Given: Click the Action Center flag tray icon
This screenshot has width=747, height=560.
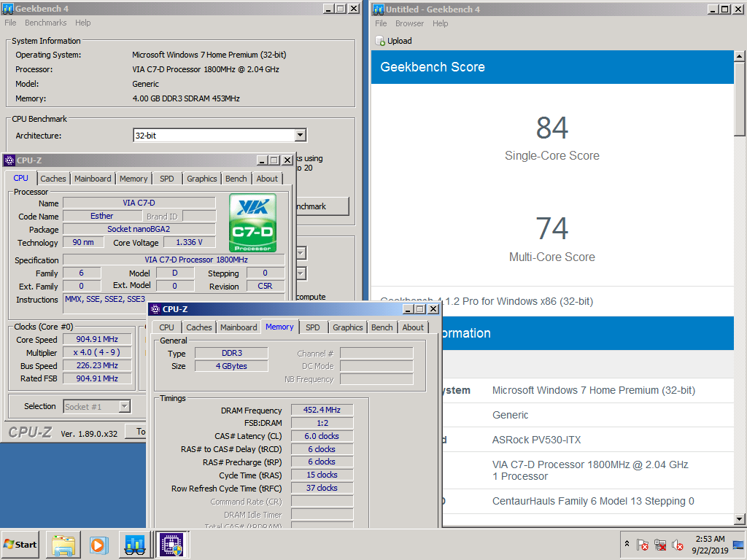Looking at the screenshot, I should point(642,544).
